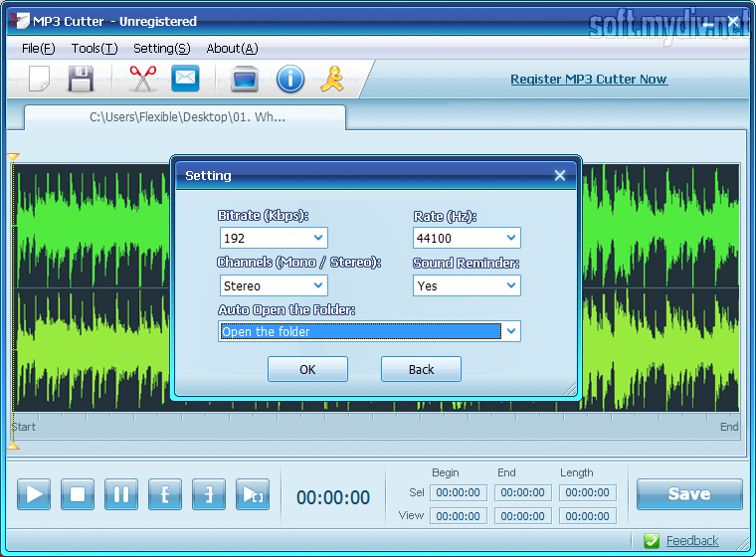Click the green Feedback checkmark icon
Image resolution: width=756 pixels, height=557 pixels.
(x=652, y=541)
